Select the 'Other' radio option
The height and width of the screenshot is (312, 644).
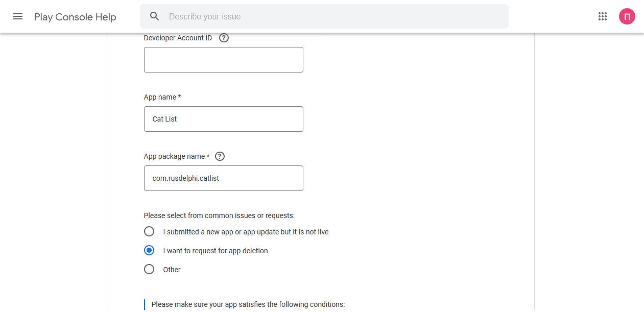click(149, 270)
